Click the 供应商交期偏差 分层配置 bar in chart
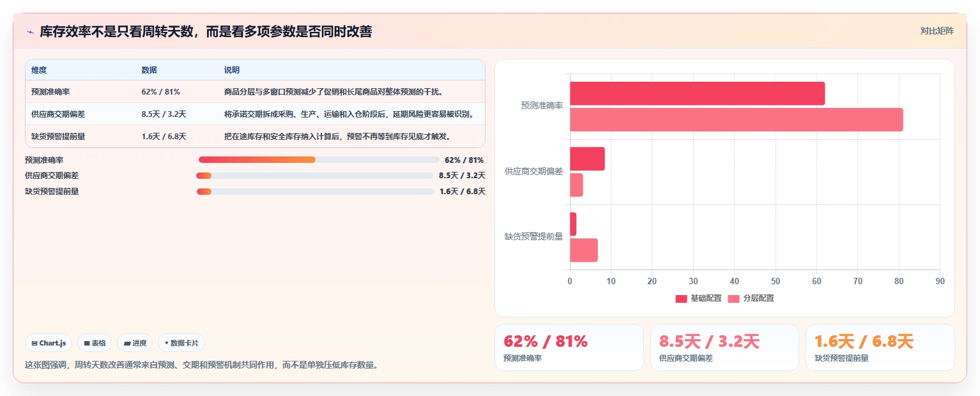The height and width of the screenshot is (396, 980). (576, 185)
